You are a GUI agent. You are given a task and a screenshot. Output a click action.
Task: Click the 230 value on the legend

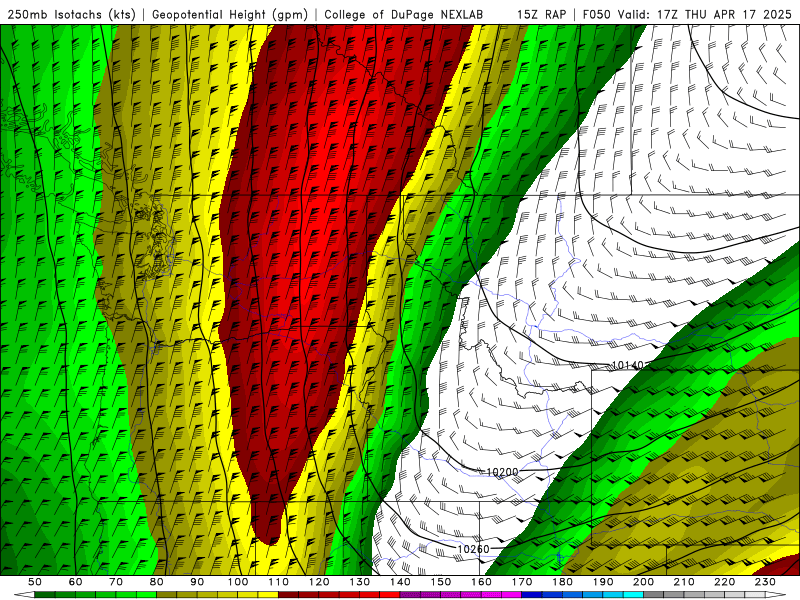tap(766, 582)
